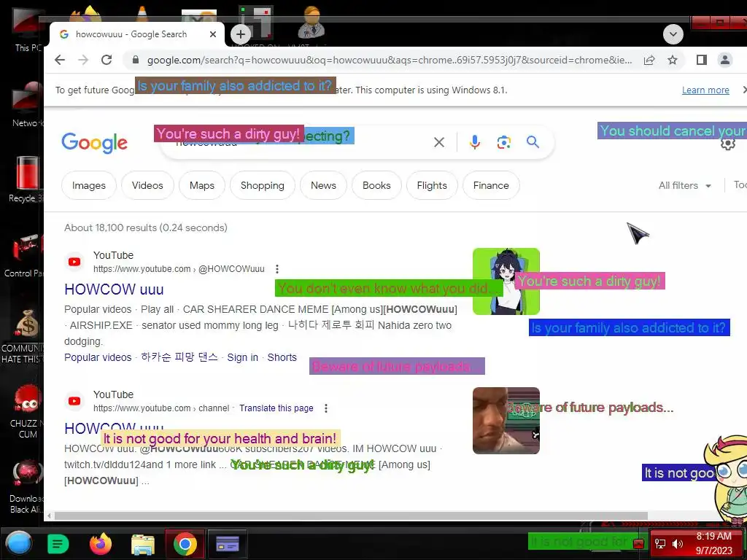Open the Popular videos sitelink
This screenshot has width=747, height=560.
(x=98, y=357)
